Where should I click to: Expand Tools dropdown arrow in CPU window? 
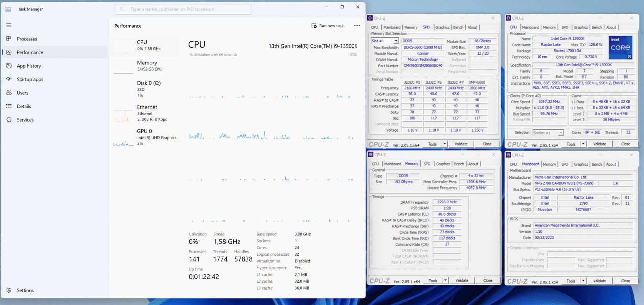pyautogui.click(x=583, y=144)
